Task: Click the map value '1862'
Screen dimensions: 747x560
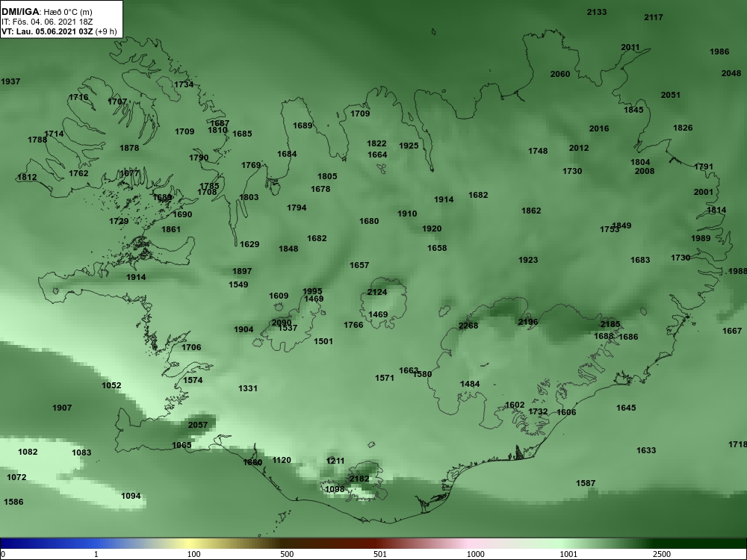Action: pyautogui.click(x=530, y=211)
